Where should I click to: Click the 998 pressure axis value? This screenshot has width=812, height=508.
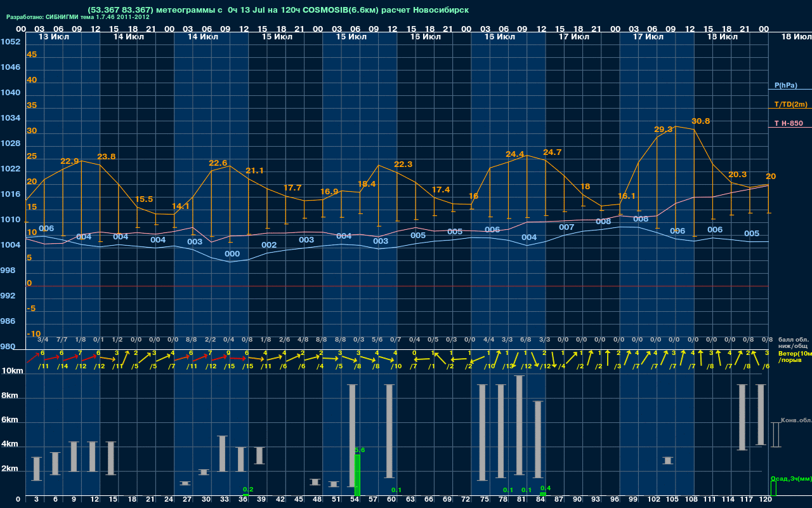(x=8, y=271)
